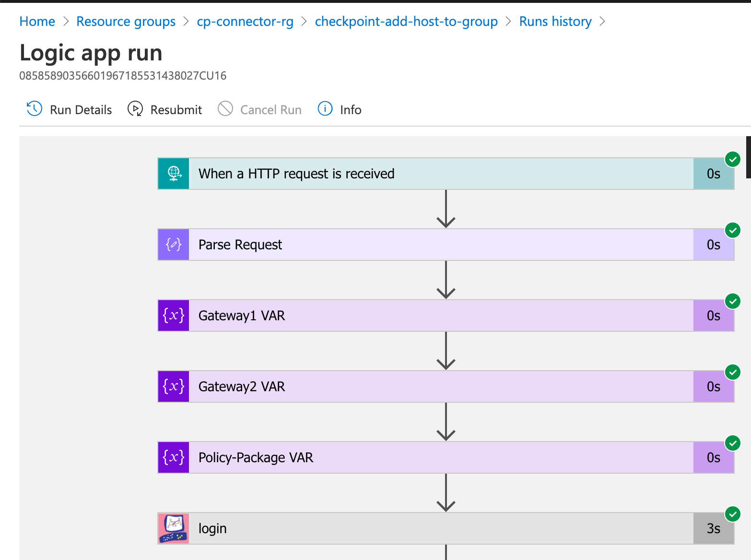This screenshot has height=560, width=751.
Task: Click the 0s duration on Gateway1 VAR
Action: 714,315
